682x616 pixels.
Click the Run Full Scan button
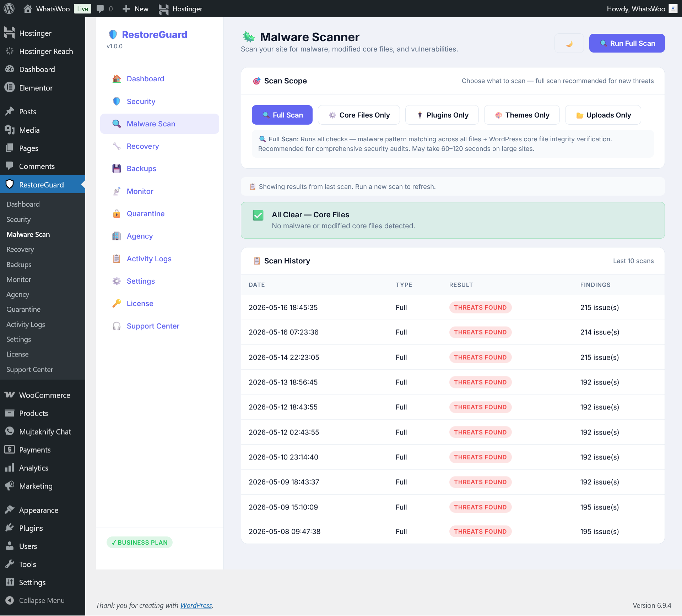(x=627, y=43)
